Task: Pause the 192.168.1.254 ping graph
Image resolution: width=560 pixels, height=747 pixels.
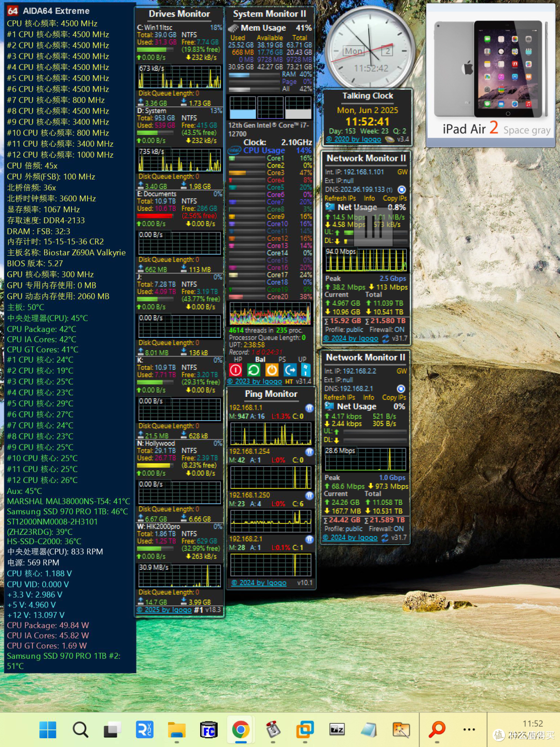Action: [x=310, y=452]
